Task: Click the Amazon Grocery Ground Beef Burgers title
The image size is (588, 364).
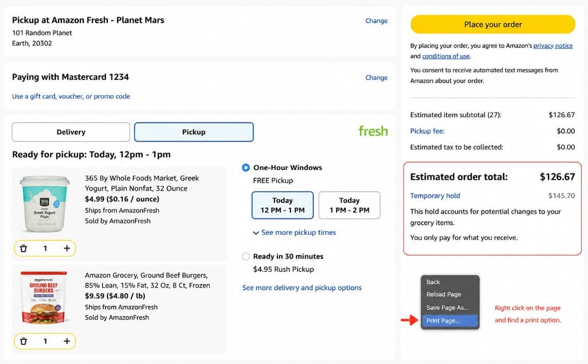Action: pyautogui.click(x=148, y=280)
